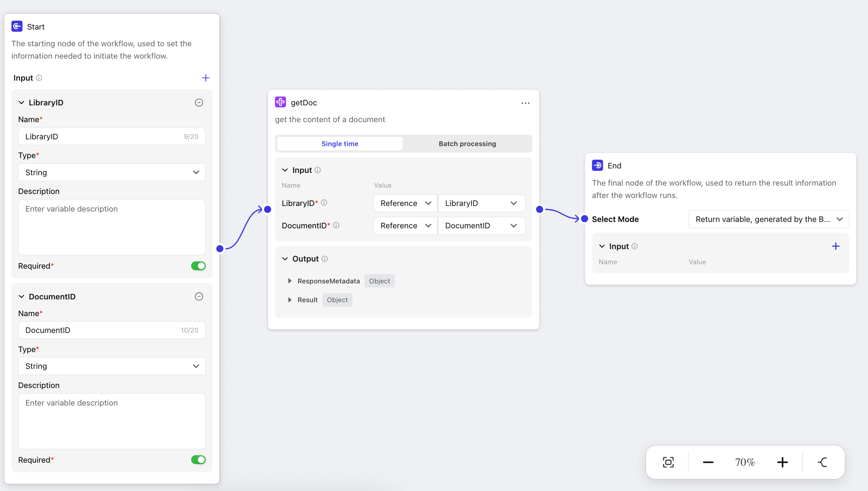
Task: Click the getDoc node title
Action: (x=304, y=103)
